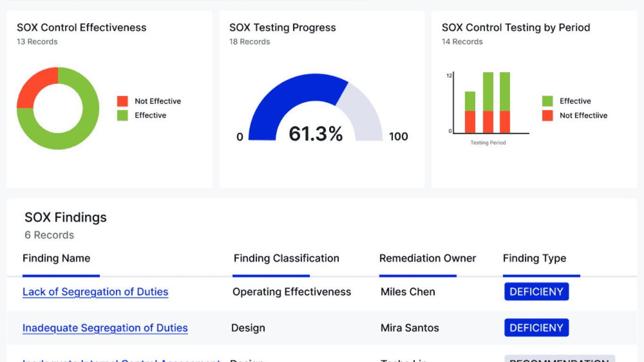644x362 pixels.
Task: Click red Not Effectiive swatch in period legend
Action: pyautogui.click(x=547, y=115)
